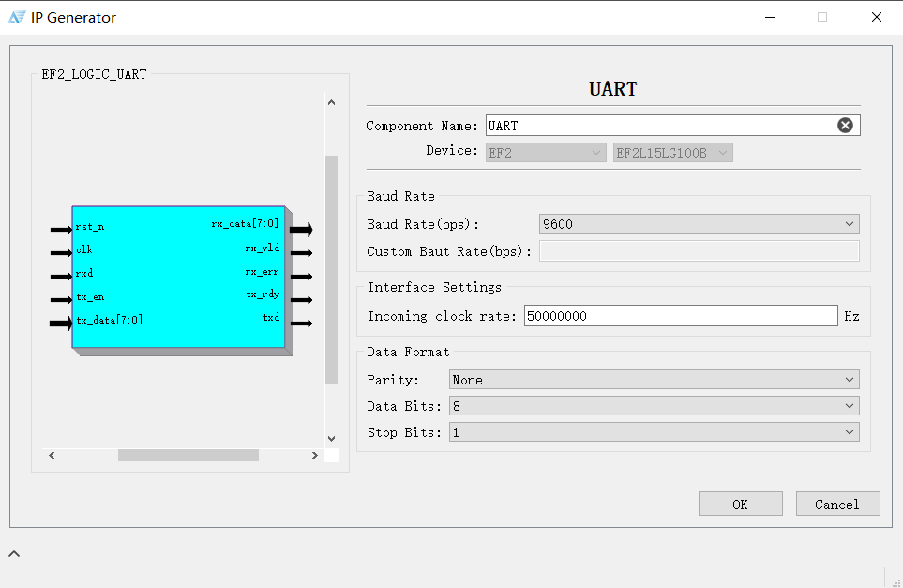Viewport: 903px width, 588px height.
Task: Expand the Data Bits dropdown
Action: (654, 406)
